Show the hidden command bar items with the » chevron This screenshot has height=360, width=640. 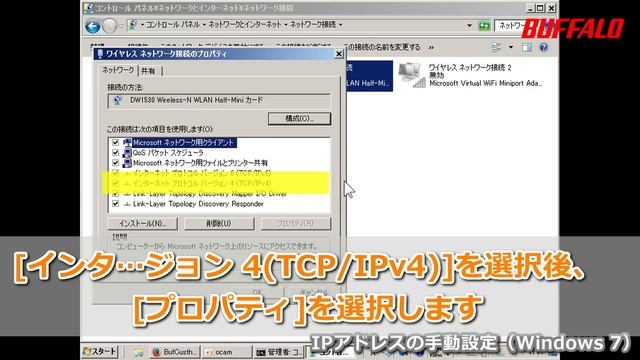click(431, 48)
